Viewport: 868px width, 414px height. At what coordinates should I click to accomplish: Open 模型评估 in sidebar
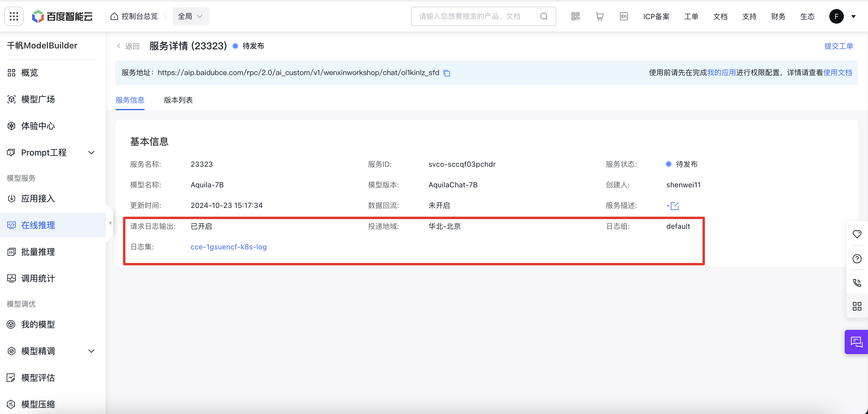click(x=53, y=377)
